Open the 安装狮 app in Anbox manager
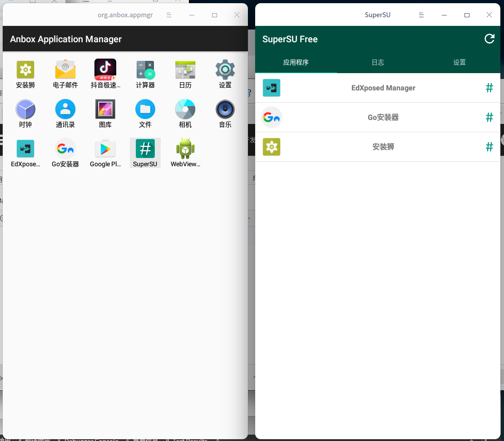 click(25, 74)
